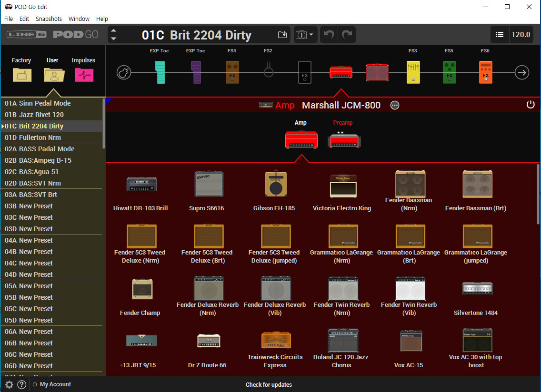Select the brown FS4 FX pedal block
Viewport: 541px width, 392px height.
[232, 72]
